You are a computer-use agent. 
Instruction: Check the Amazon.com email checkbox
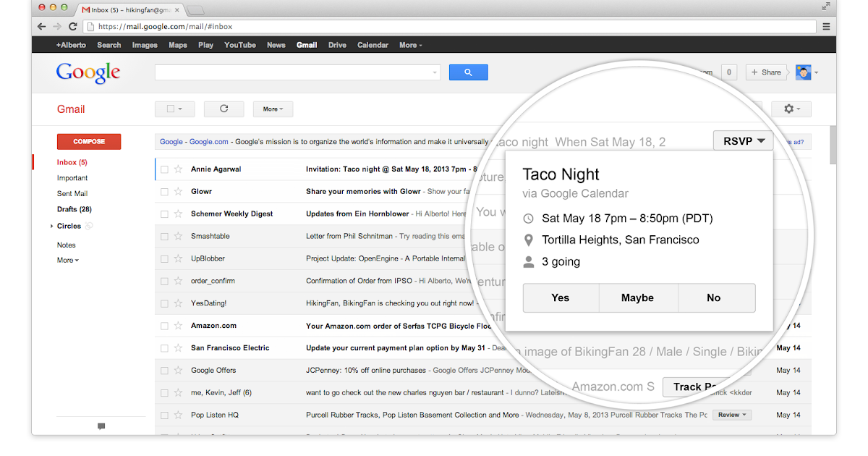click(164, 326)
